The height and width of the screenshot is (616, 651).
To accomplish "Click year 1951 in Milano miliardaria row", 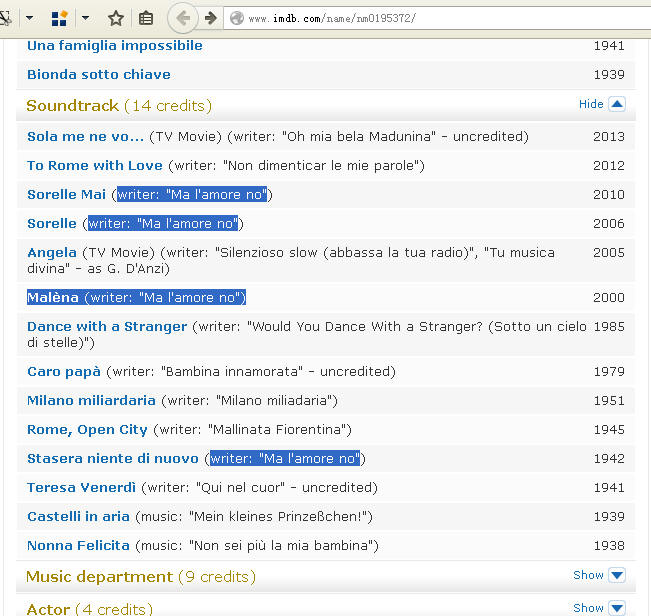I will coord(609,401).
